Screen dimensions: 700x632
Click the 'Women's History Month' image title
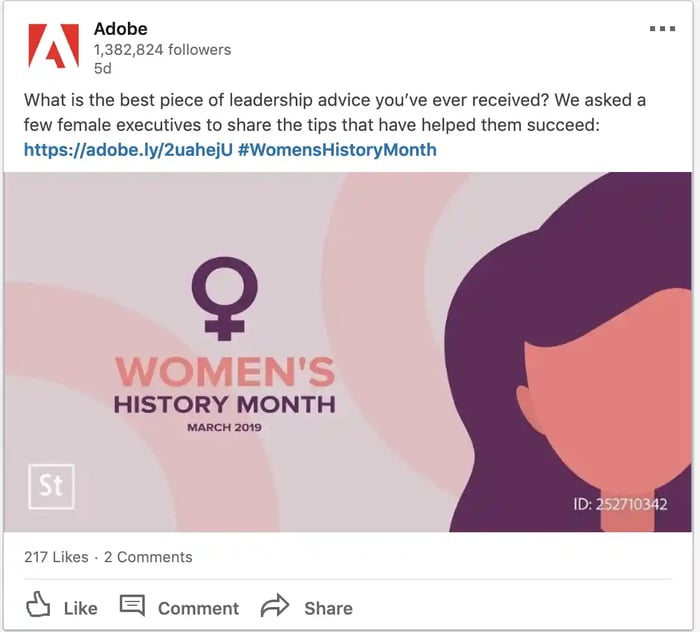(224, 387)
